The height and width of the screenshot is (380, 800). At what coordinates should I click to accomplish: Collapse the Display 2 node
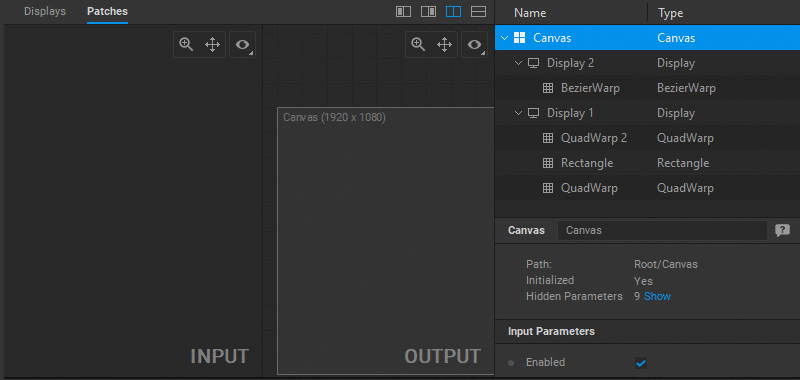click(519, 63)
